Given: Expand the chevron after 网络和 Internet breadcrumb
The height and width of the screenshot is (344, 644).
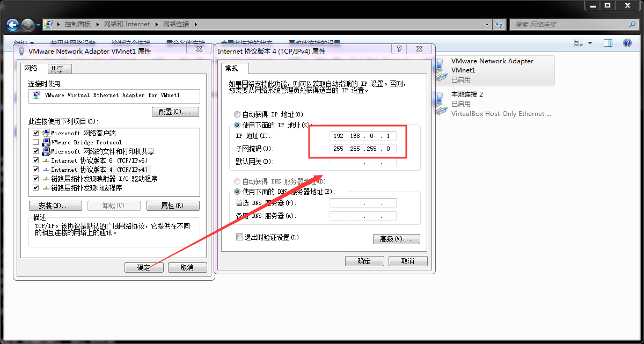Looking at the screenshot, I should coord(156,24).
